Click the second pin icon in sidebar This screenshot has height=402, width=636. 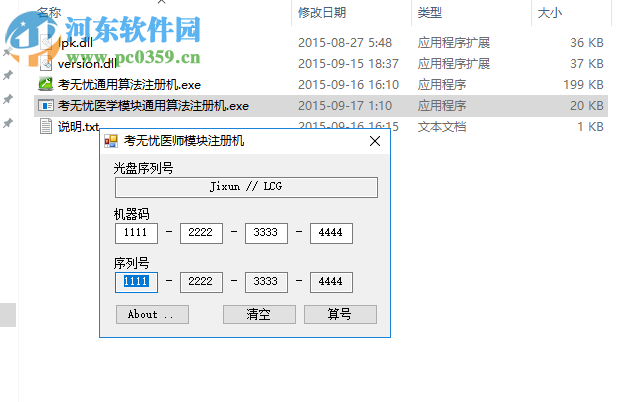point(8,75)
